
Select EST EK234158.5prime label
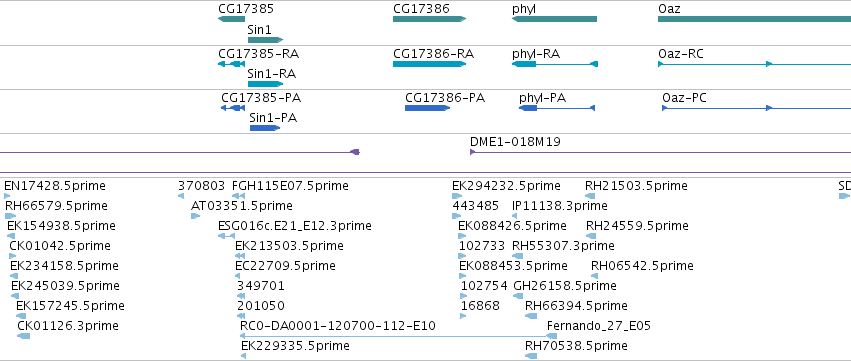[x=65, y=265]
